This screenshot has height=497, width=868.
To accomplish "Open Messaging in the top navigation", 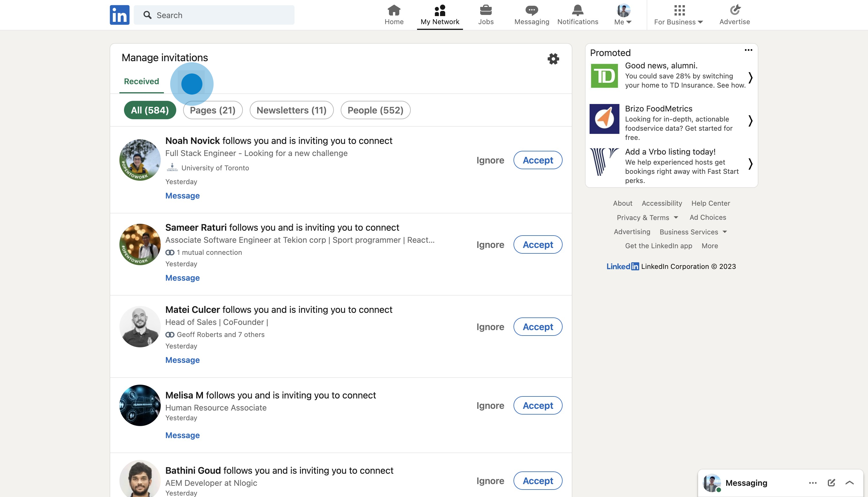I will click(531, 15).
